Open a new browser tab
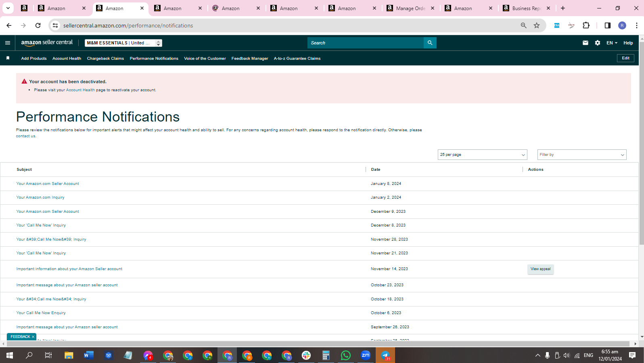Viewport: 644px width, 363px height. 563,8
